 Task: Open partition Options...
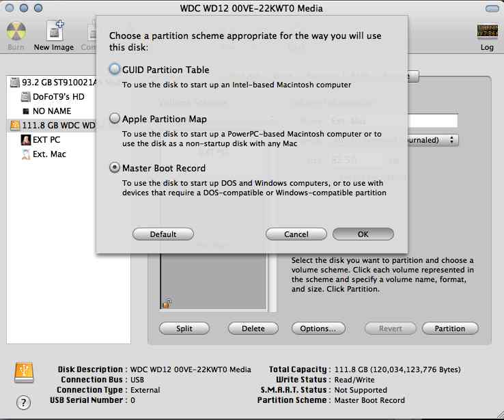point(318,328)
